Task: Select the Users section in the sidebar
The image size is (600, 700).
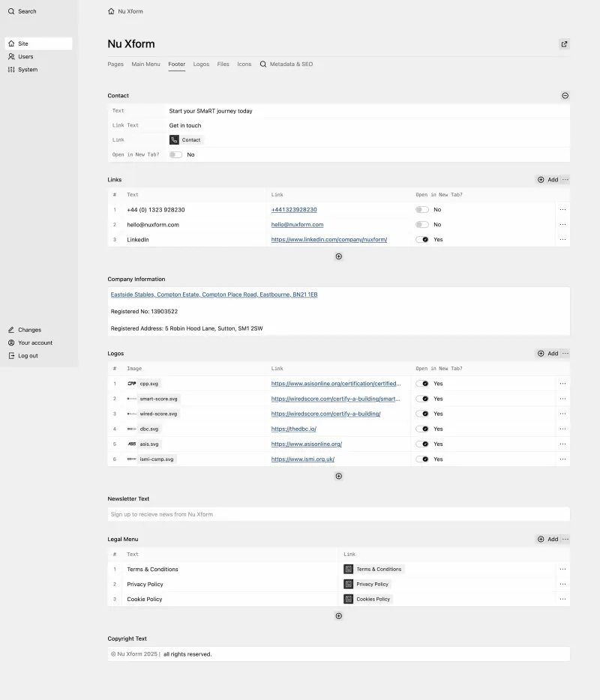Action: pos(25,56)
